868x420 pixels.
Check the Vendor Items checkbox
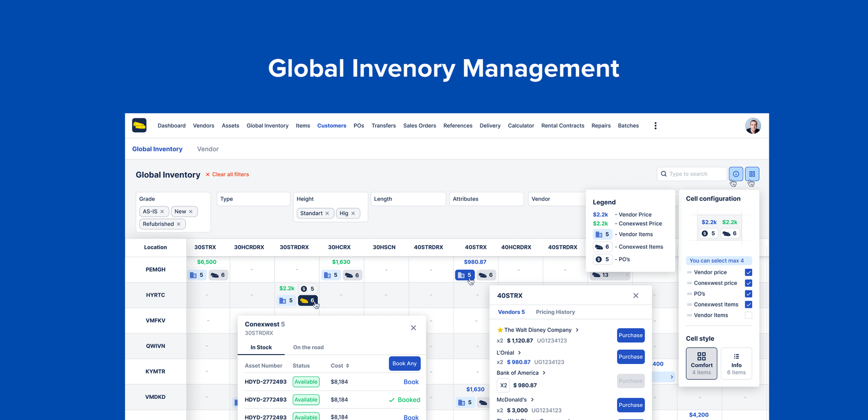point(748,315)
